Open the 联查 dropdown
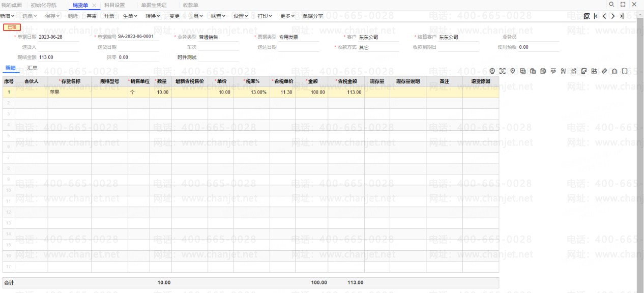The image size is (644, 293). [x=218, y=16]
